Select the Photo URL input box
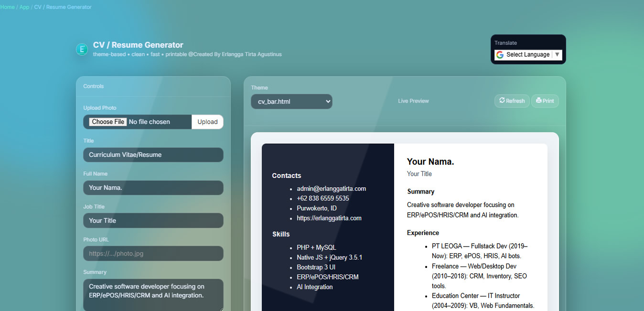 153,253
